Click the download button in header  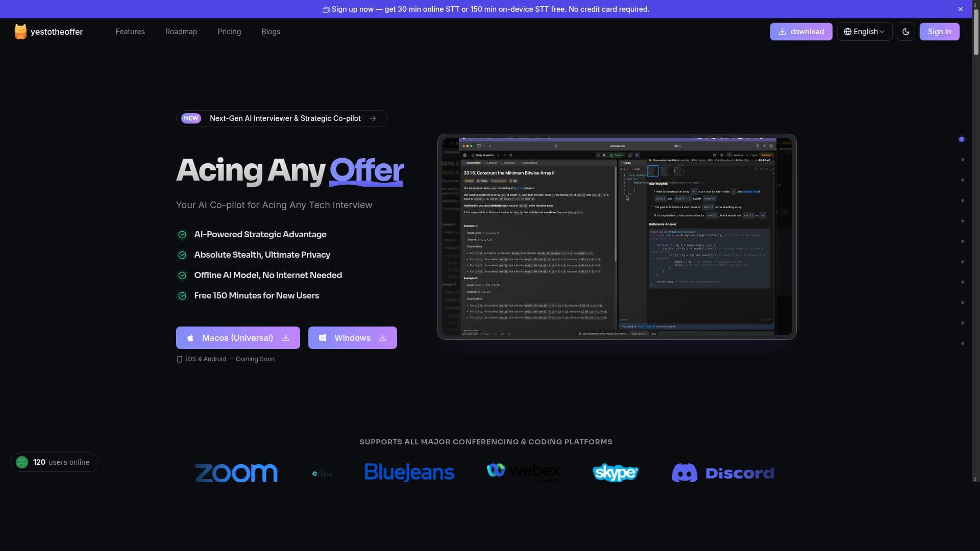tap(801, 32)
